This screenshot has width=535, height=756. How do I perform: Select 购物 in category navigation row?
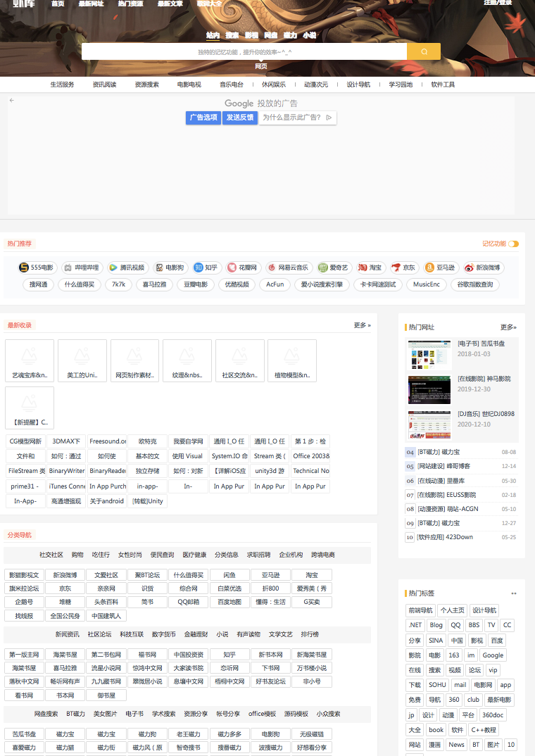click(x=77, y=555)
